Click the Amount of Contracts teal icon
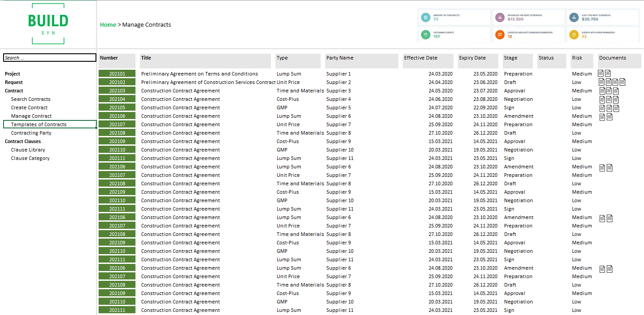This screenshot has height=315, width=644. tap(425, 17)
